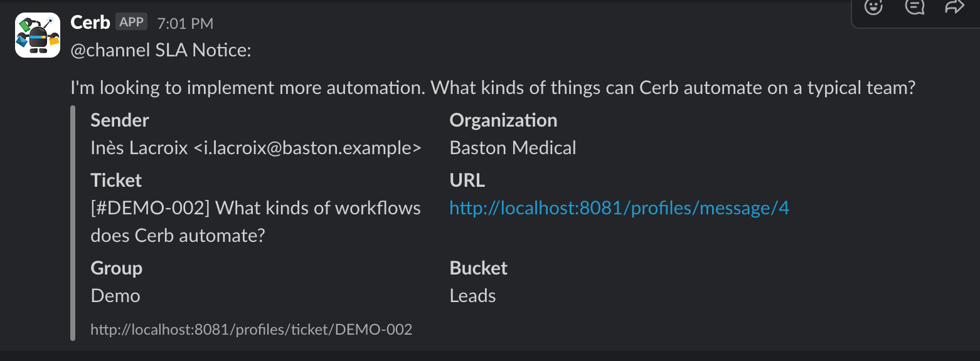
Task: Select the Bucket field label
Action: coord(479,268)
